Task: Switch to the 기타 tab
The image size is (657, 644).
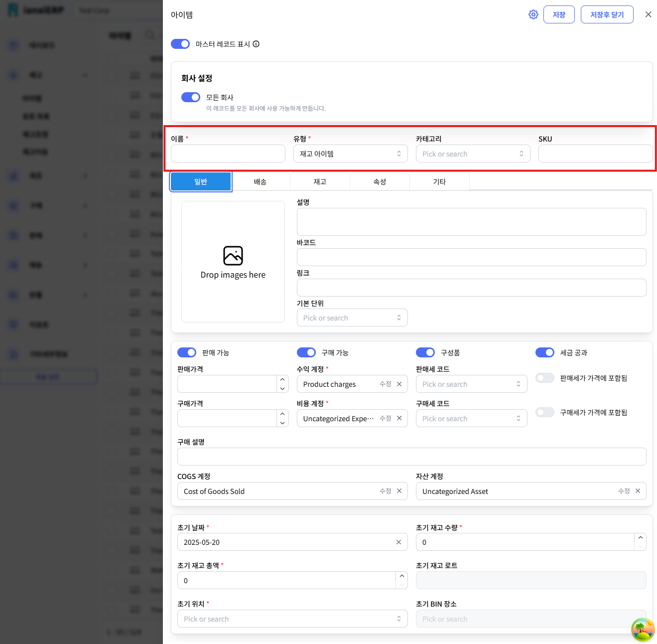Action: pyautogui.click(x=439, y=181)
